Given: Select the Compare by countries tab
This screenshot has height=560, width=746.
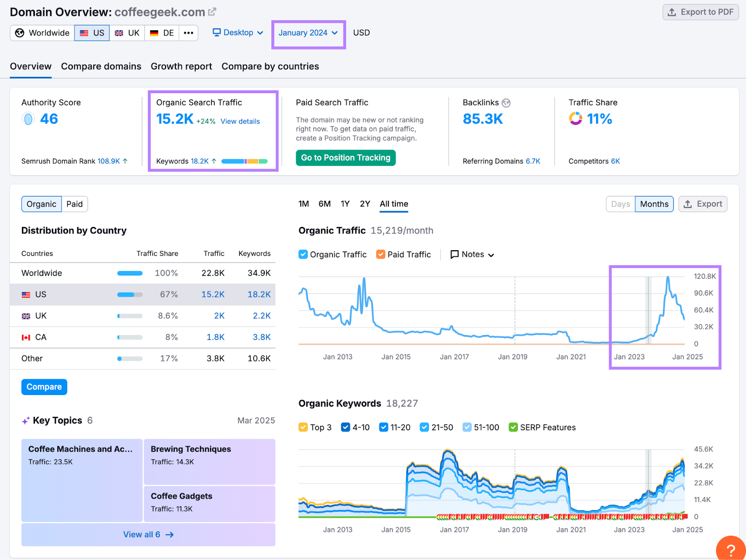Looking at the screenshot, I should (270, 66).
